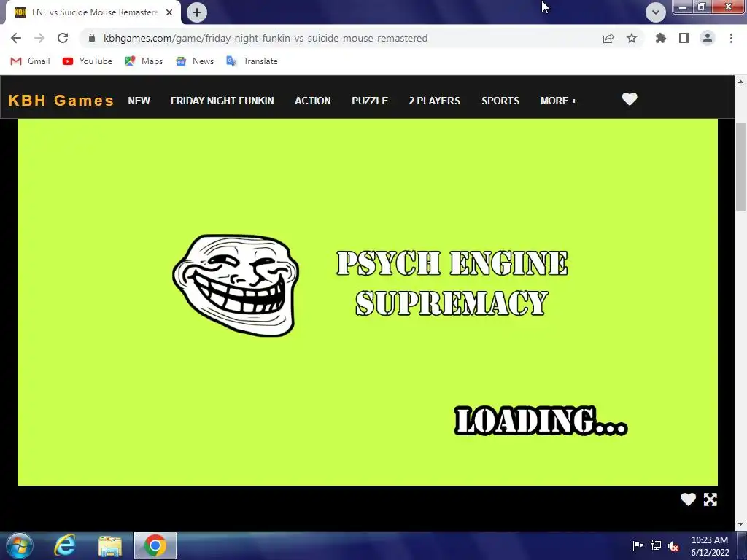Click the page vertical scrollbar thumb

[x=740, y=166]
